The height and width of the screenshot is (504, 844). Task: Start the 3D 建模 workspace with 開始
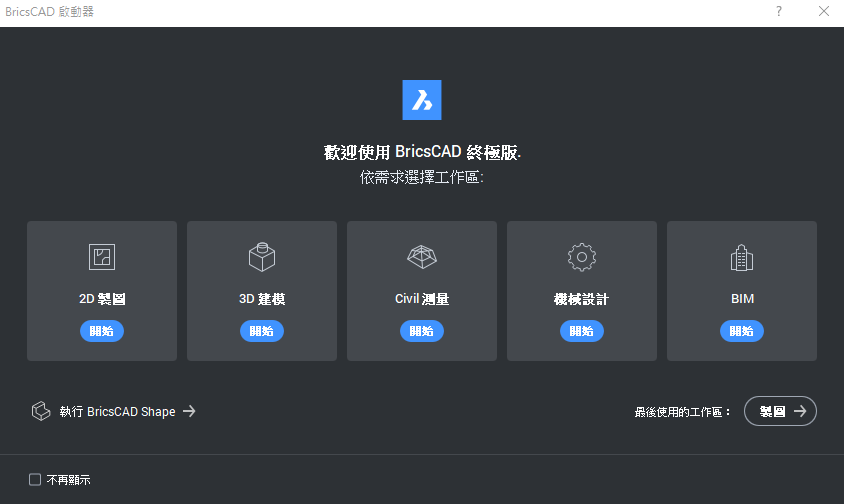262,331
